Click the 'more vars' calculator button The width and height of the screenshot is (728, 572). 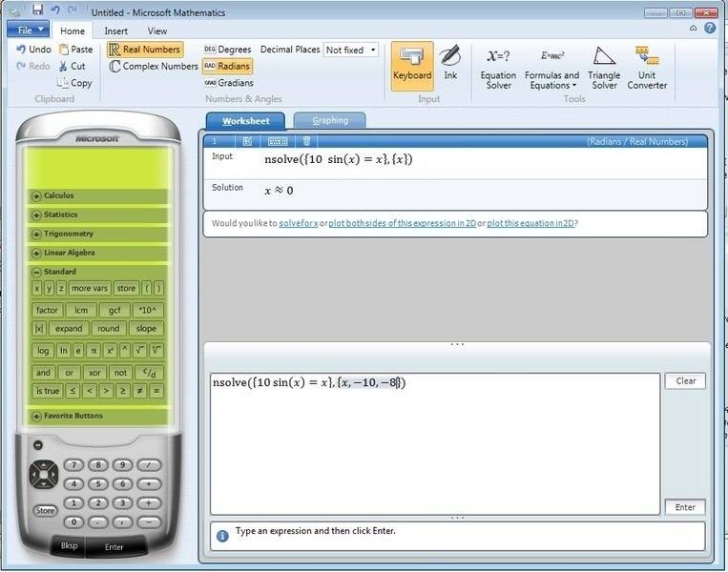tap(90, 288)
